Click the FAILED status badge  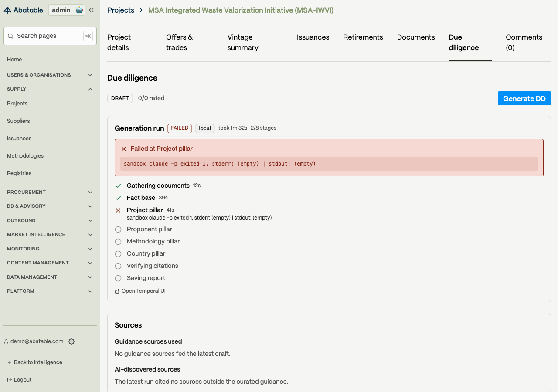pyautogui.click(x=180, y=128)
